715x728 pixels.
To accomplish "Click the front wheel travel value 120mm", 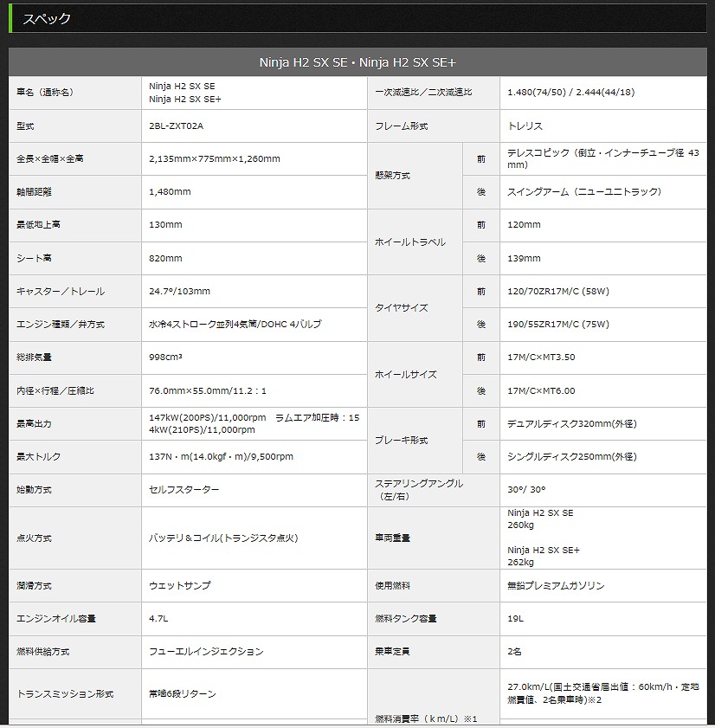I will coord(525,225).
